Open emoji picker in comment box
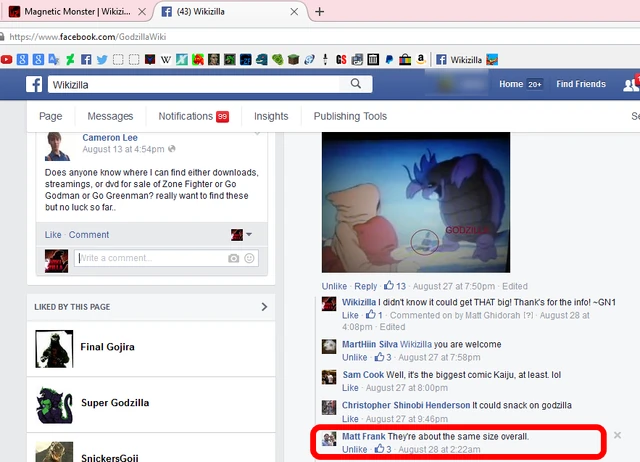640x462 pixels. [x=249, y=258]
